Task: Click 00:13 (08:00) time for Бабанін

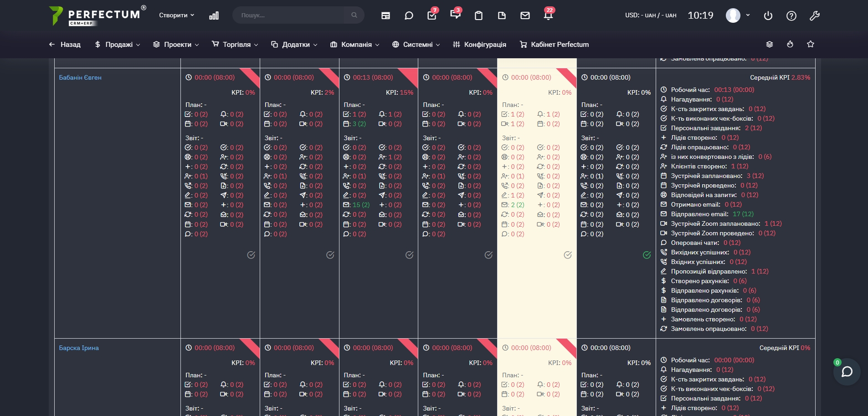Action: coord(373,77)
